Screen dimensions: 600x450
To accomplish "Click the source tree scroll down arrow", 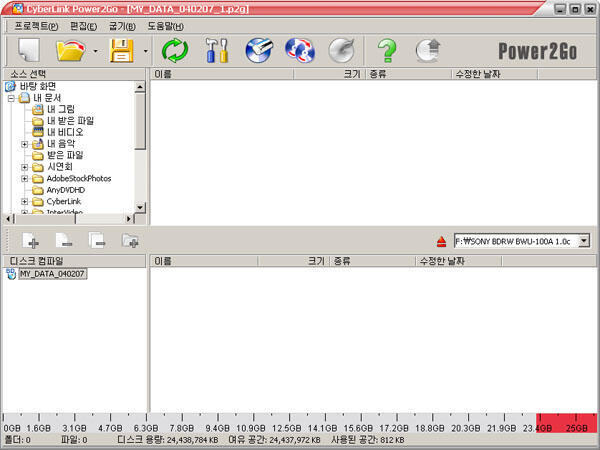I will point(140,207).
